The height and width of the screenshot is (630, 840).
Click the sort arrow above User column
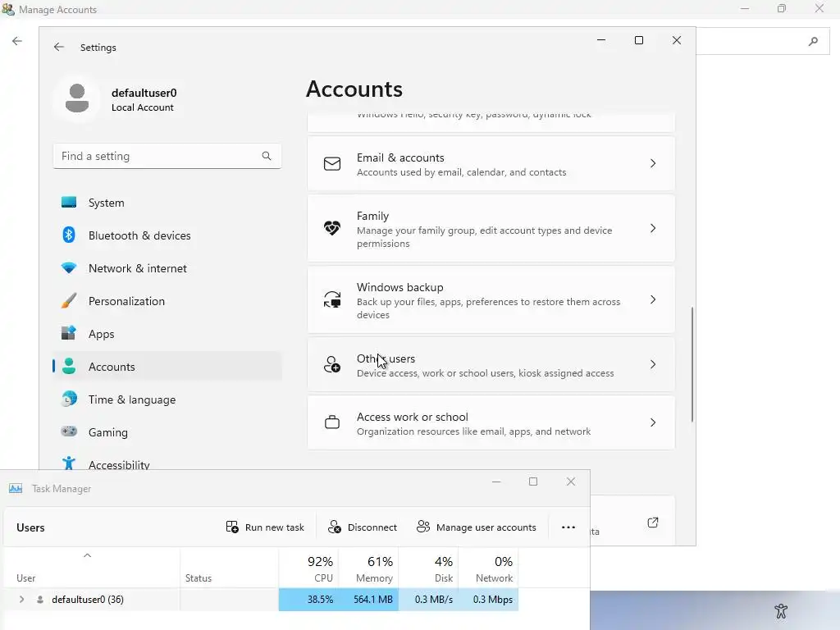(87, 555)
